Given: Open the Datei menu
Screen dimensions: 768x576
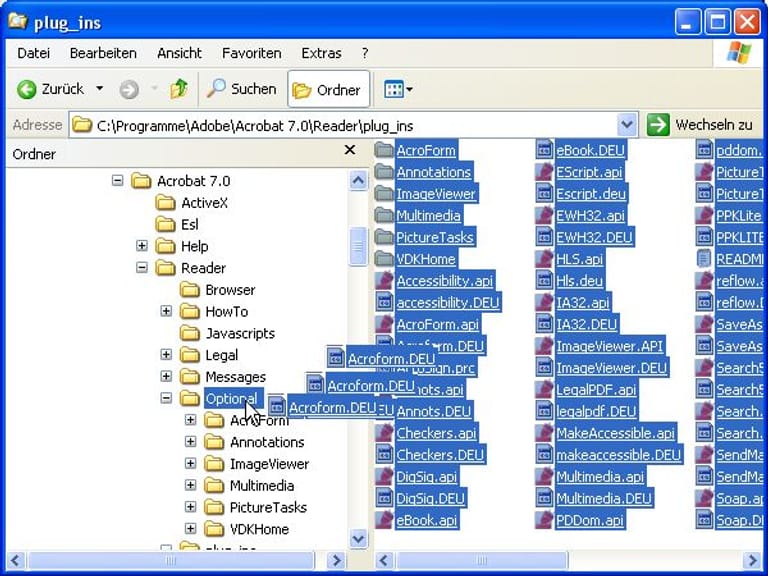Looking at the screenshot, I should [x=33, y=53].
